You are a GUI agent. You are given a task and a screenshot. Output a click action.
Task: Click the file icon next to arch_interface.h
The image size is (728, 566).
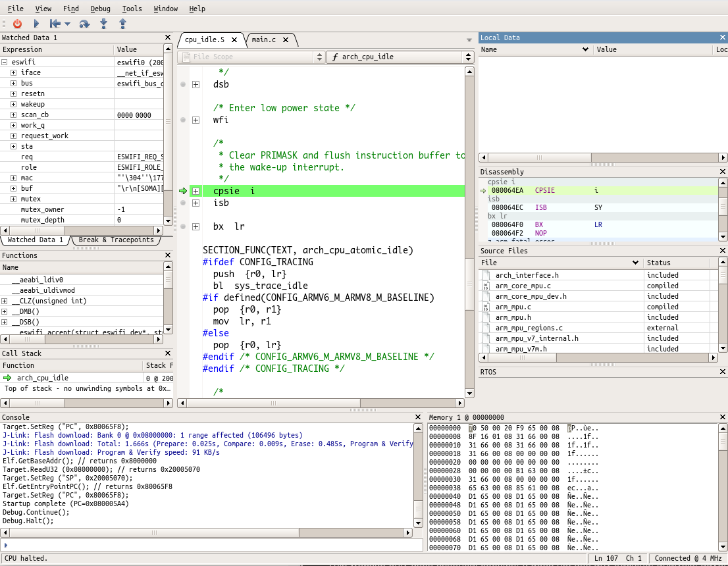(486, 275)
